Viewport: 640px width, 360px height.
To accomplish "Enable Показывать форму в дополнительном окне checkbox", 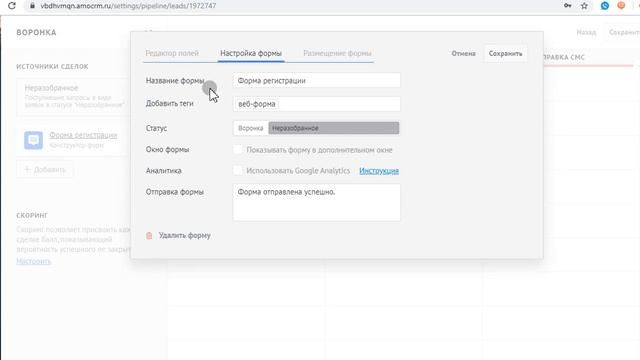I will (238, 149).
